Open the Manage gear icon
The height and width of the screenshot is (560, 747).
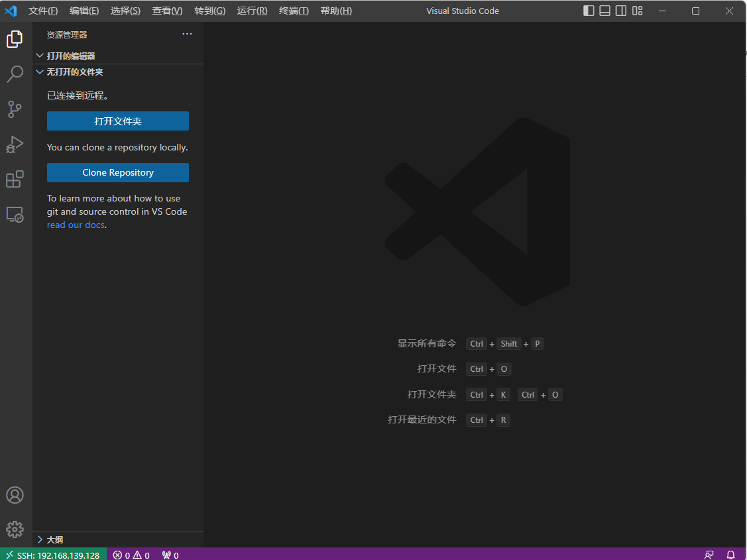coord(15,529)
